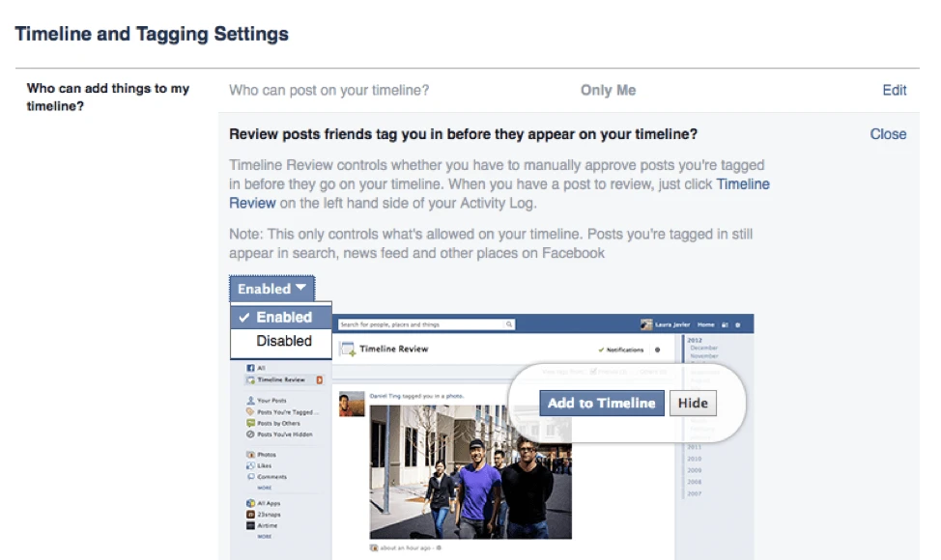
Task: Click the Timeline Review page icon beside the heading
Action: [x=353, y=350]
